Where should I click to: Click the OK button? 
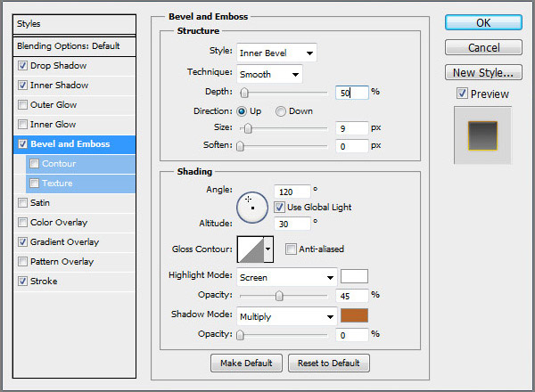[x=483, y=22]
